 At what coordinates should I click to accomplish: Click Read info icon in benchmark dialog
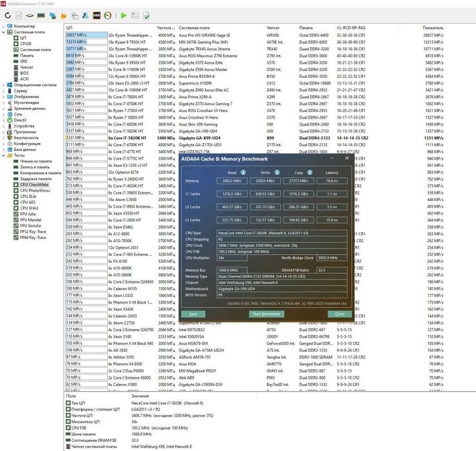(243, 172)
